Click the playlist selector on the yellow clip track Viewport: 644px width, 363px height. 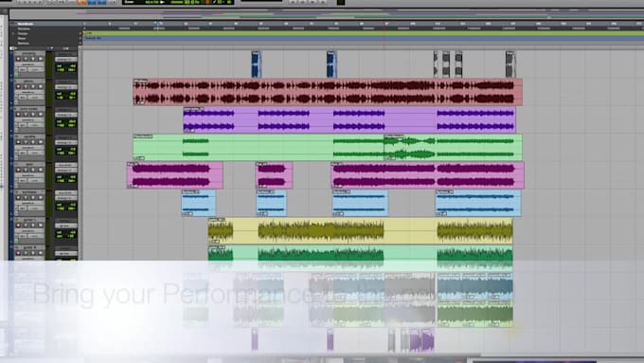coord(42,220)
